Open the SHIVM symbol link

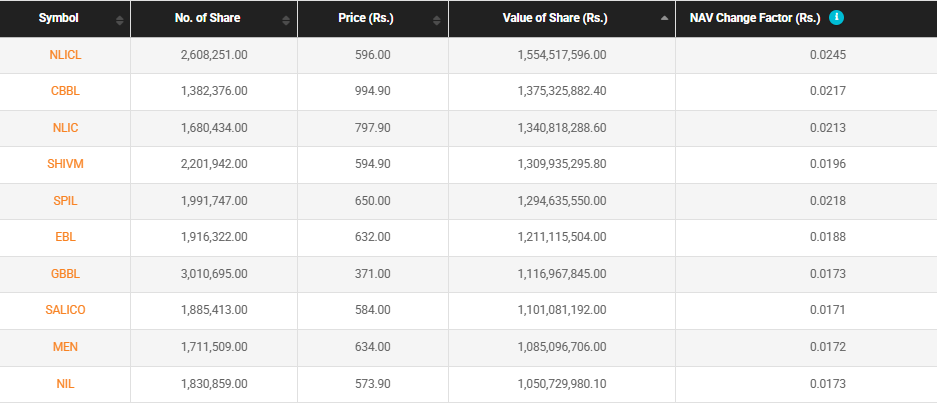(x=65, y=164)
